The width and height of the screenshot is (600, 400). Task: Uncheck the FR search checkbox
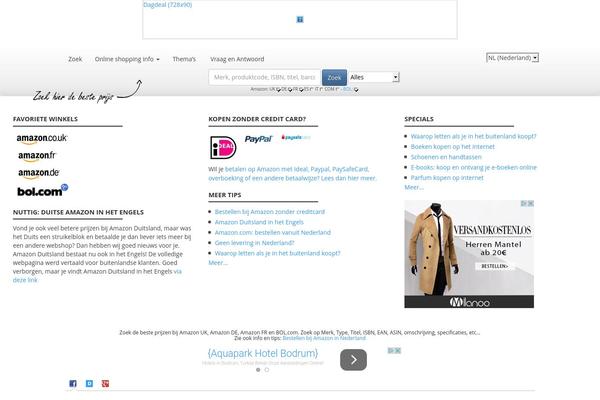pyautogui.click(x=301, y=90)
